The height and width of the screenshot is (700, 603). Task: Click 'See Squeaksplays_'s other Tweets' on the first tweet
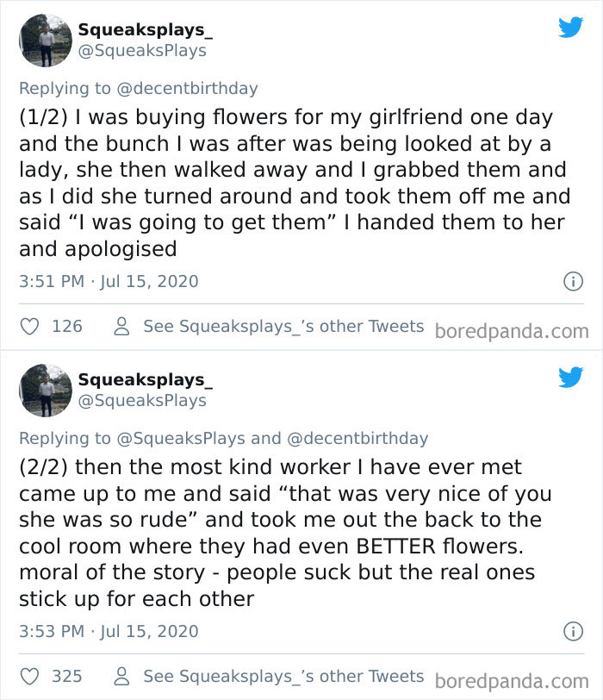[283, 326]
